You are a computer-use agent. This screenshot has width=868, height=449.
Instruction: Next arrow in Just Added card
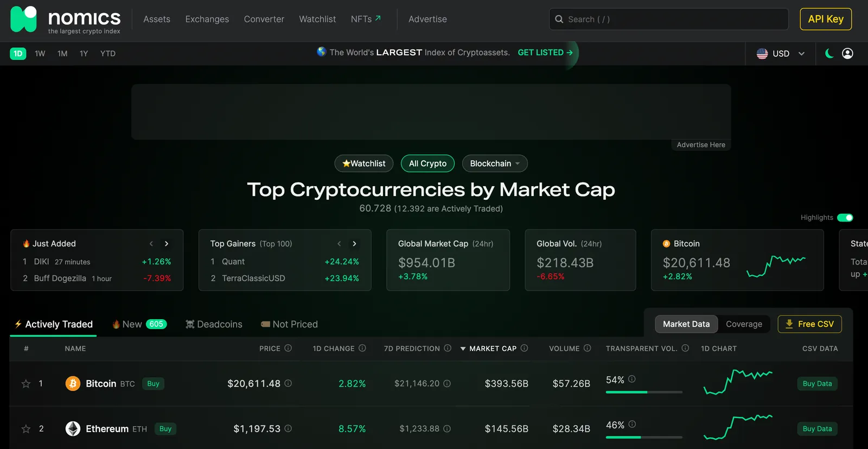click(x=167, y=244)
